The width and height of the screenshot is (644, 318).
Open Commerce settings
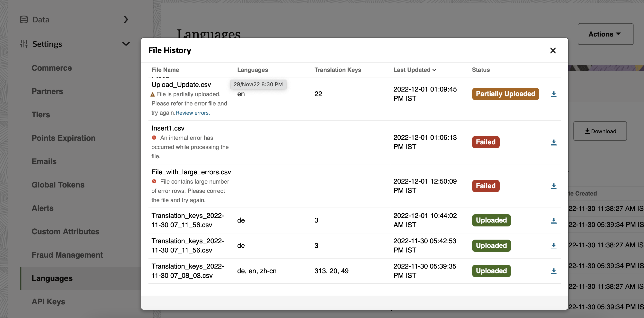point(52,68)
